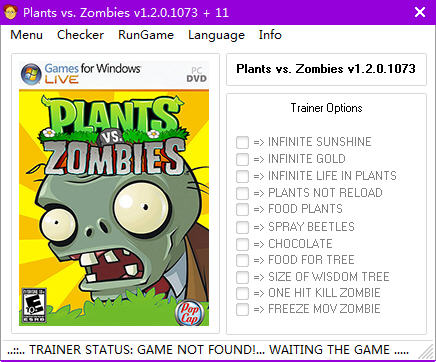Click the trainer app icon in title bar

(x=10, y=12)
